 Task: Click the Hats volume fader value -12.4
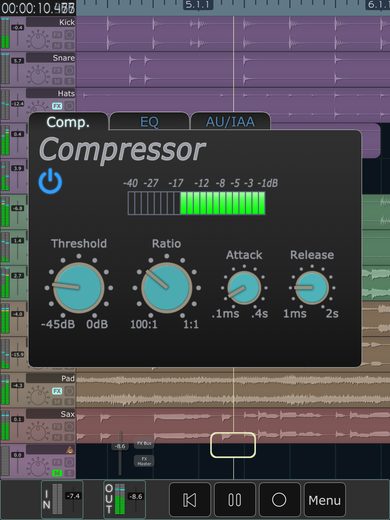tap(17, 104)
